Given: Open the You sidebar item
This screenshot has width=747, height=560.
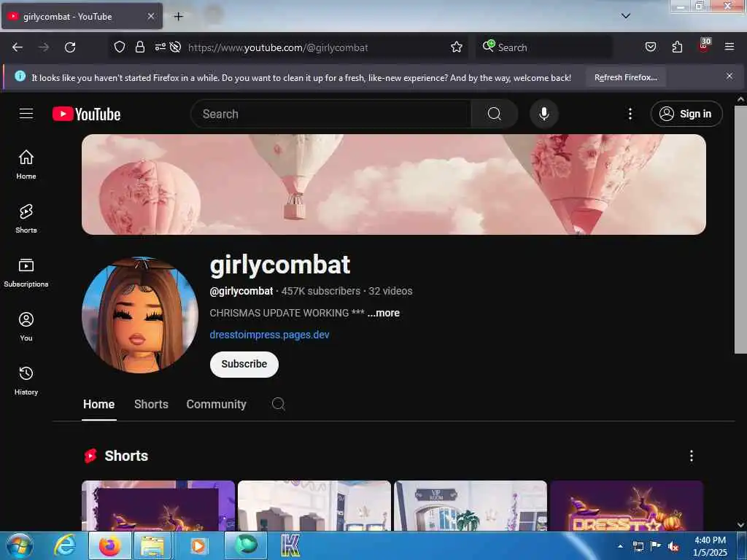Looking at the screenshot, I should [26, 327].
